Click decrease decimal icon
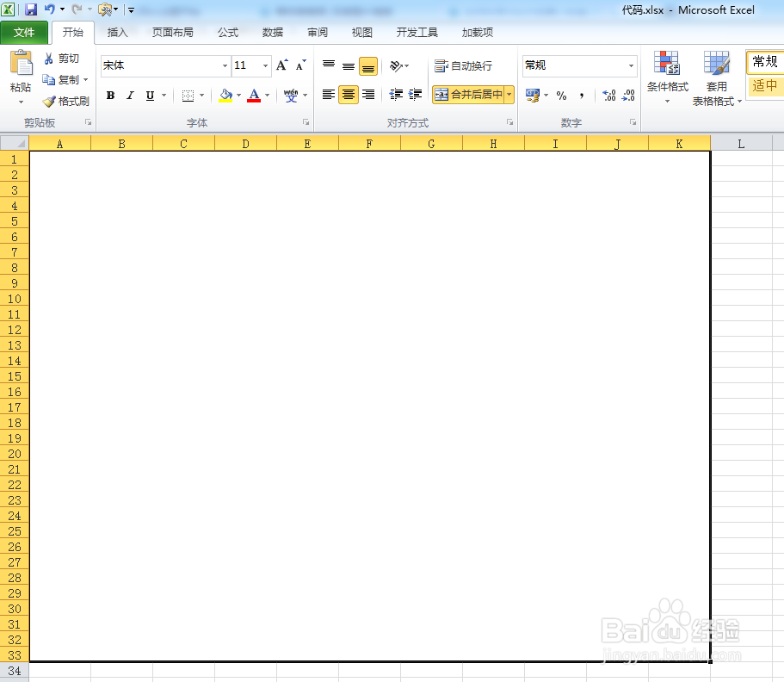The image size is (784, 682). [x=628, y=95]
